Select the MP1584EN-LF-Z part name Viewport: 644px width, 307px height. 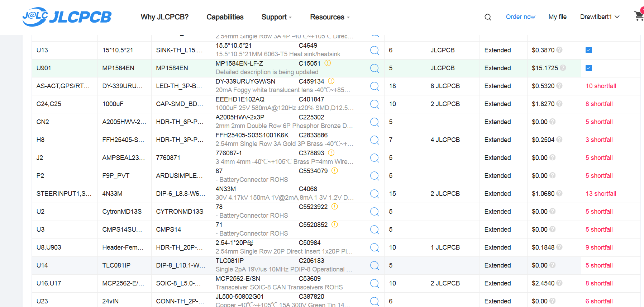[x=239, y=63]
